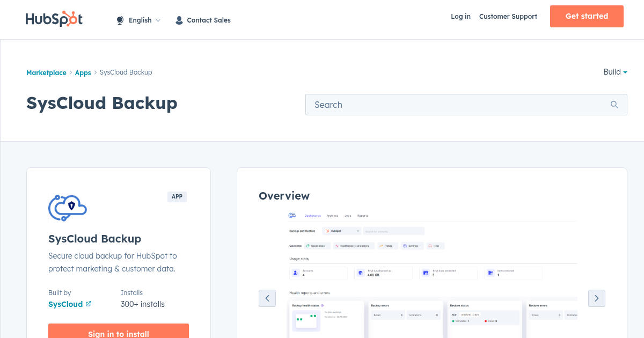
Task: Click Sign in to install
Action: [118, 333]
